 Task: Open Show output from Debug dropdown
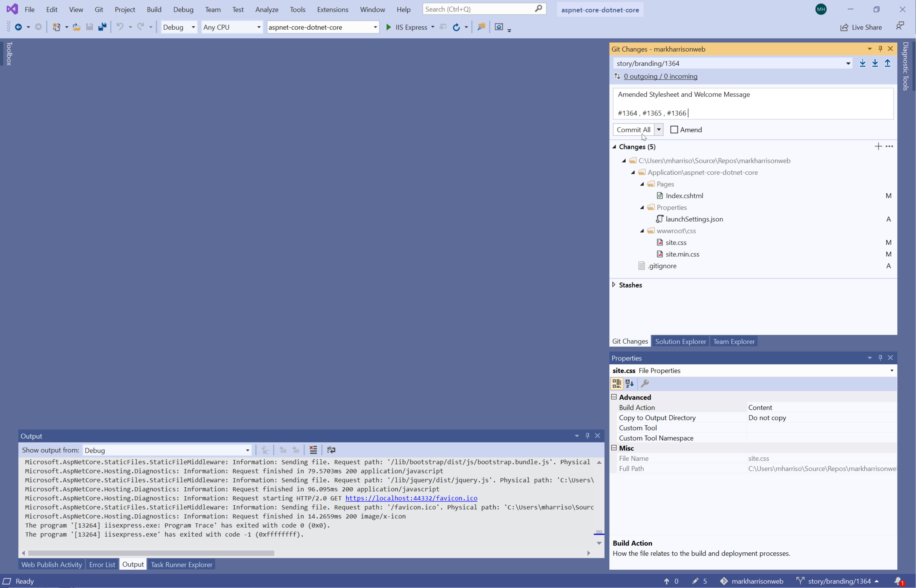coord(247,451)
